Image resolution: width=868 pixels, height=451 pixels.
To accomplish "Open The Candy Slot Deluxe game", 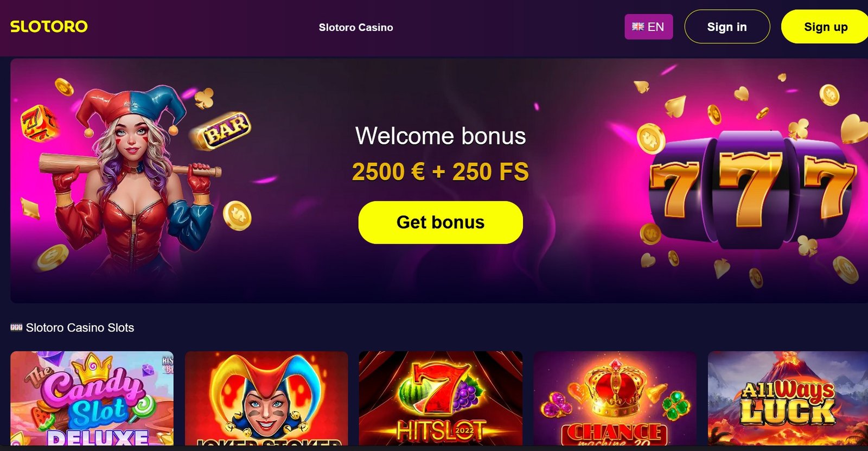I will pos(92,398).
